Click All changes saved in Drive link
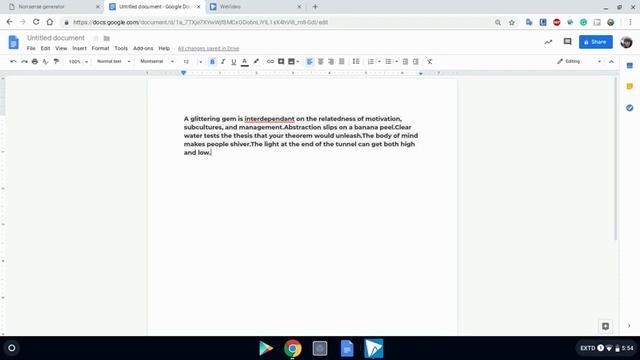Image resolution: width=640 pixels, height=360 pixels. 208,49
